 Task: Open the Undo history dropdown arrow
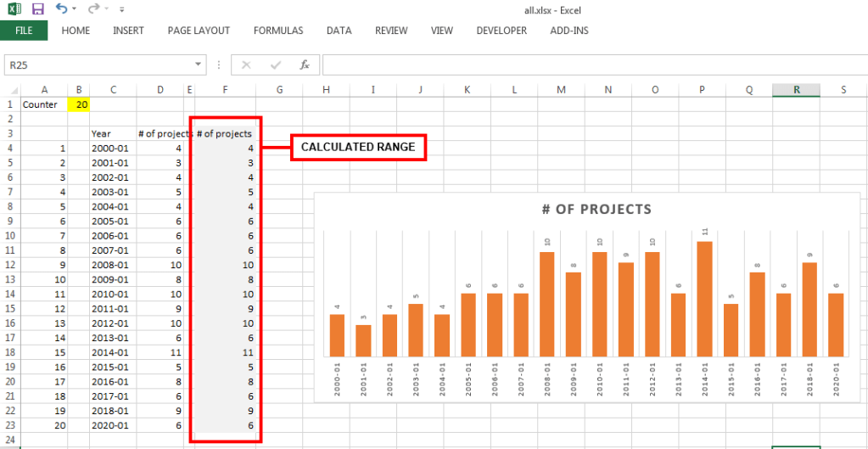point(75,9)
